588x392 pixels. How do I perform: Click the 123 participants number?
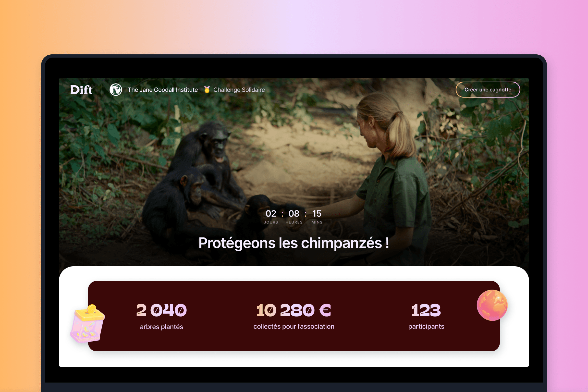(x=426, y=310)
